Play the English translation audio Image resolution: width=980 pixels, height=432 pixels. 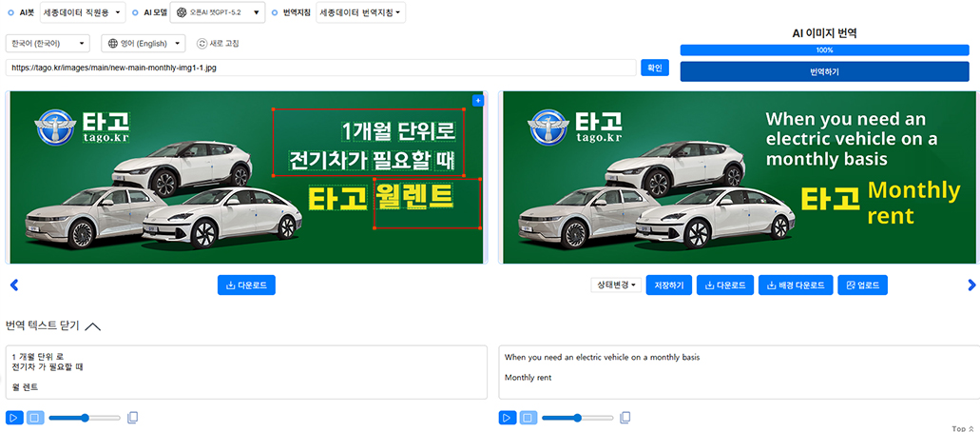[508, 418]
